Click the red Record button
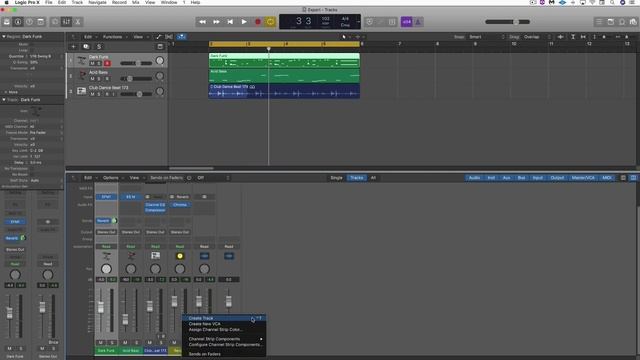 [x=258, y=22]
